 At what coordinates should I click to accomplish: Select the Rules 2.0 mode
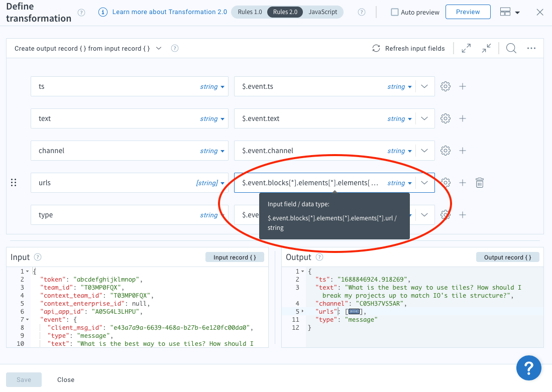click(x=285, y=12)
